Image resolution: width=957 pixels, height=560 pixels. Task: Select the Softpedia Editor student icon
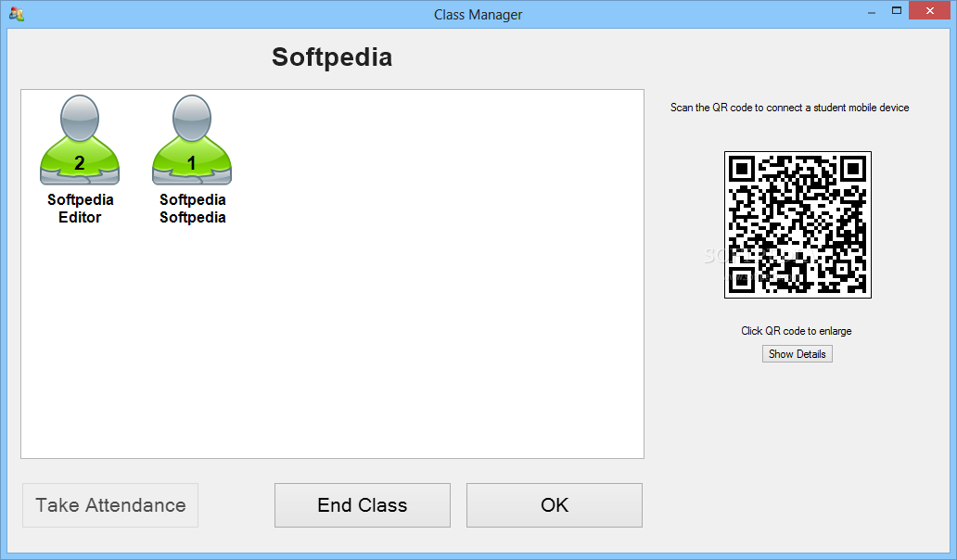click(x=80, y=140)
